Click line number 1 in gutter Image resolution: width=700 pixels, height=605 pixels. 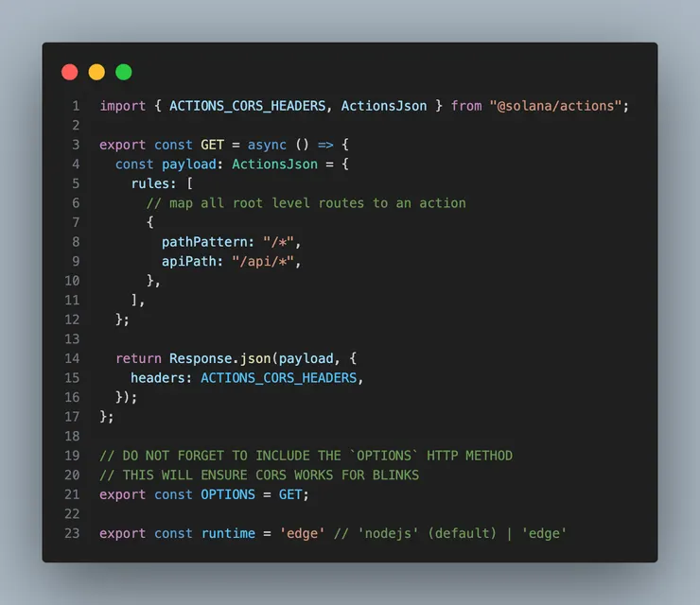[76, 106]
